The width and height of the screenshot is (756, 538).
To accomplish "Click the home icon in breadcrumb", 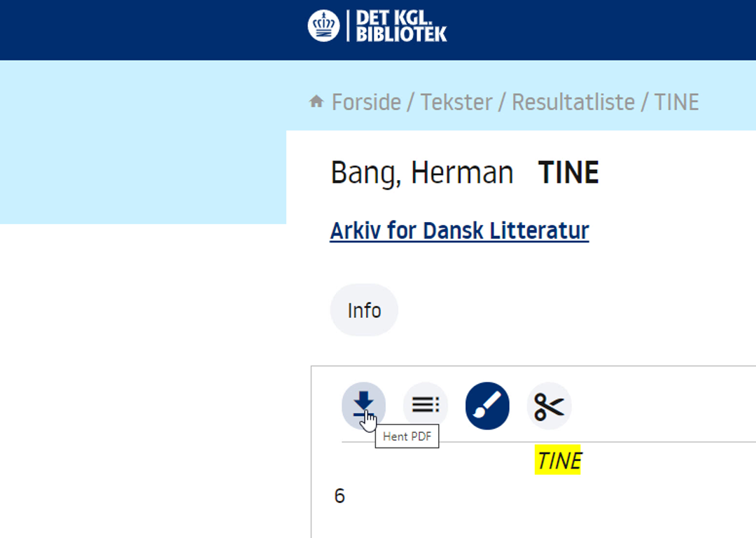I will (x=316, y=102).
